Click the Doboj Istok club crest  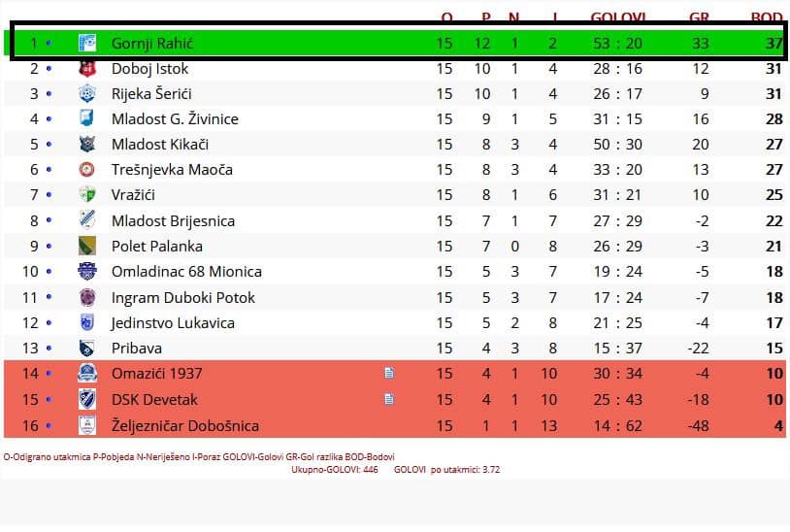[87, 69]
